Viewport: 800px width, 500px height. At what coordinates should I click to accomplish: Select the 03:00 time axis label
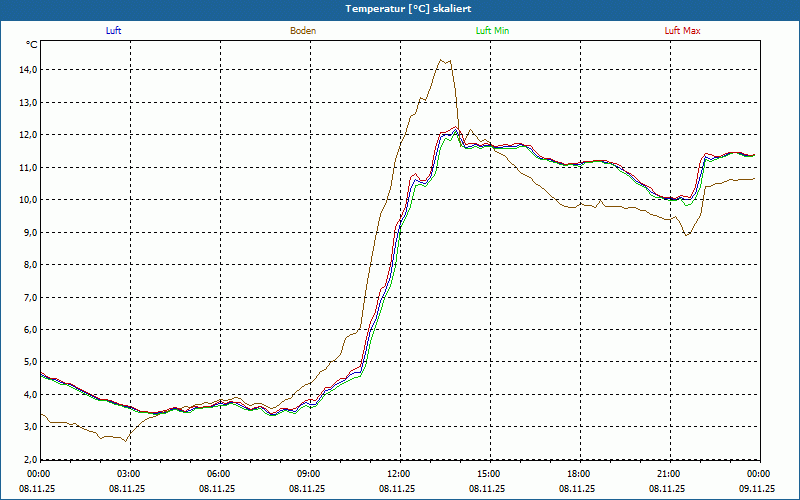129,473
